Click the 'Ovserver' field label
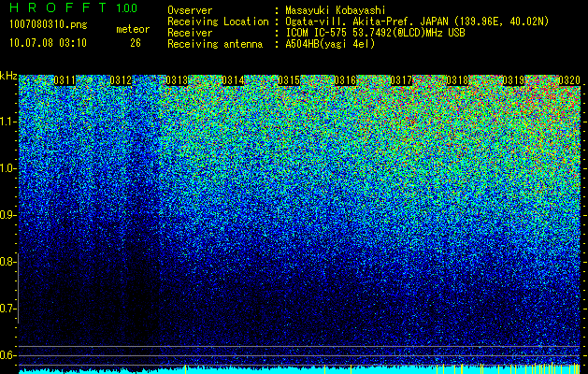The height and width of the screenshot is (374, 588). [x=190, y=10]
